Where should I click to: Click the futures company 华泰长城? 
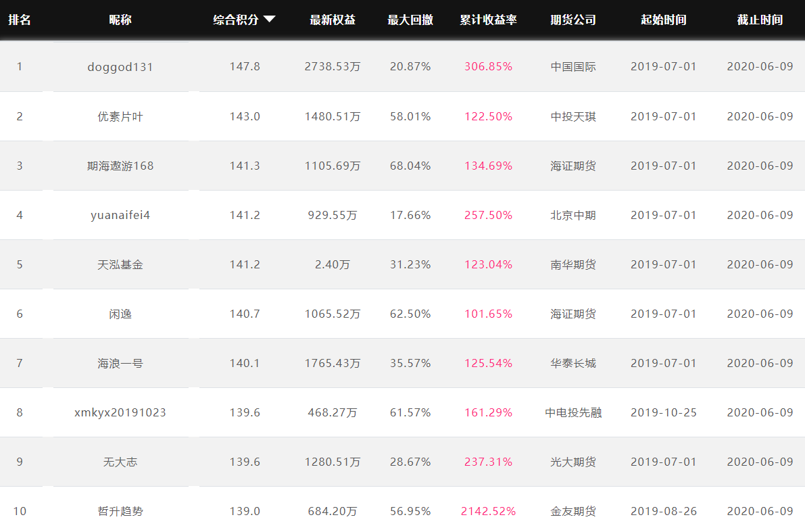click(573, 363)
